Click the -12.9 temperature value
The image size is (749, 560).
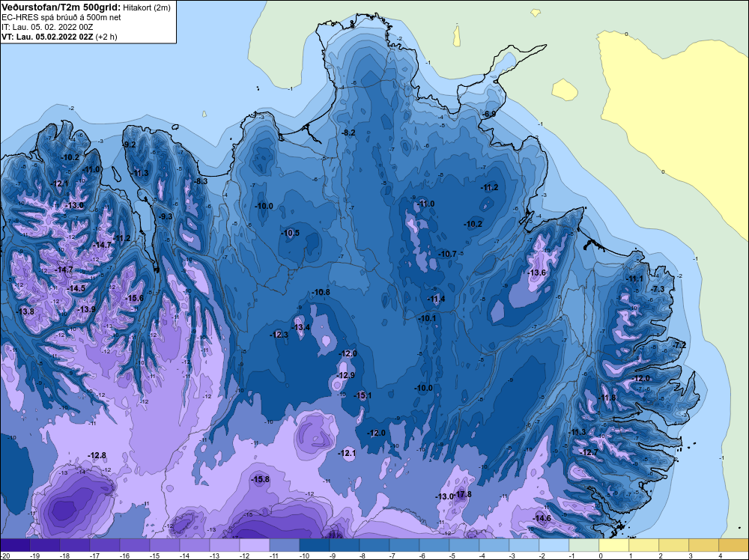tap(345, 375)
